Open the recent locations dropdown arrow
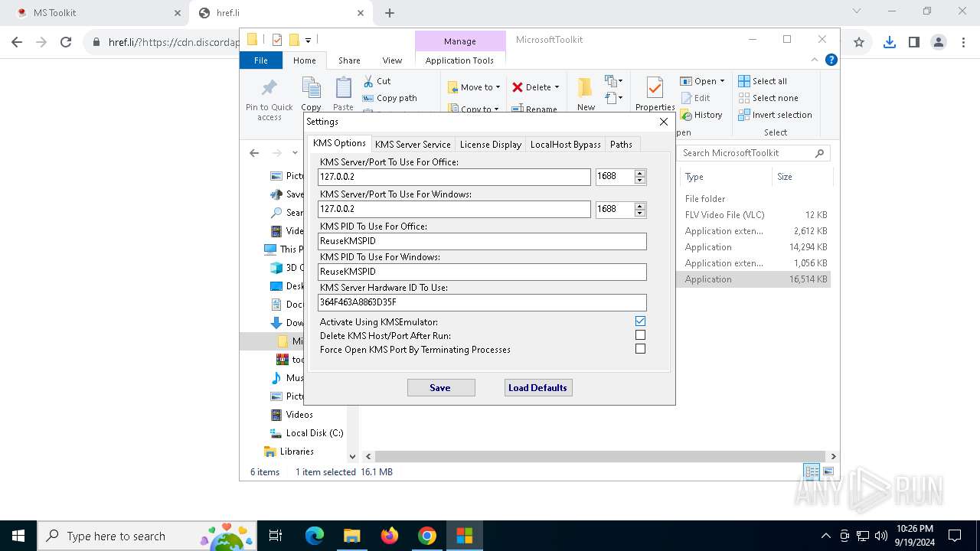The width and height of the screenshot is (980, 551). 295,153
